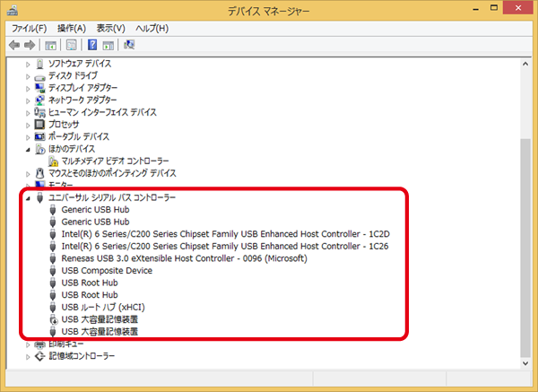
Task: Select the USB Composite Device entry
Action: pos(107,271)
